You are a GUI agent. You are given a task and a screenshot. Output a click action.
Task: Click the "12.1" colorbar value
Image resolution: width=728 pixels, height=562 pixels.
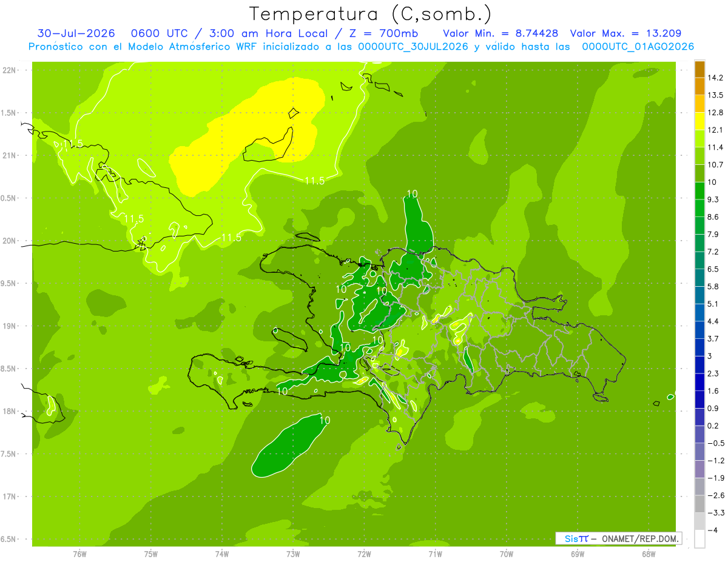(715, 130)
